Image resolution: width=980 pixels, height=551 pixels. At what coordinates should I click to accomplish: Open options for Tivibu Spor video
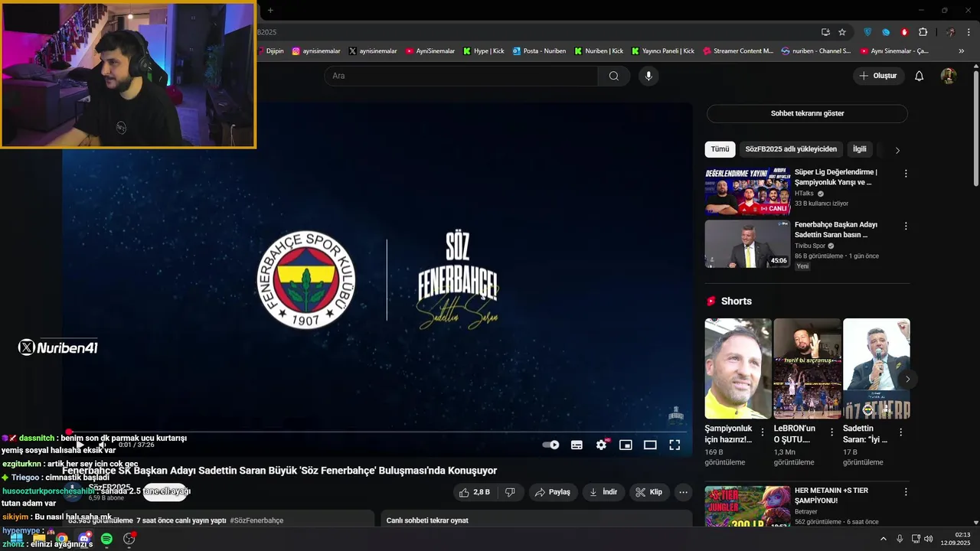click(906, 227)
